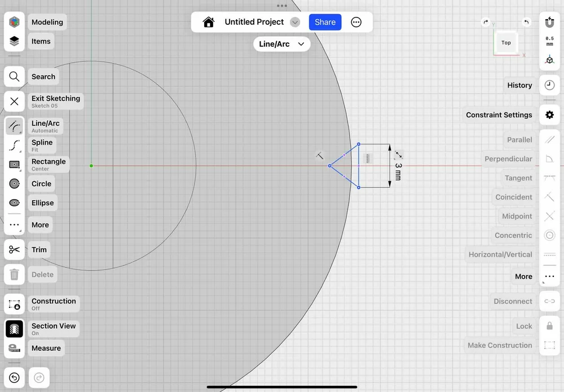The width and height of the screenshot is (564, 392).
Task: Click the Exit Sketching X icon
Action: click(x=15, y=102)
